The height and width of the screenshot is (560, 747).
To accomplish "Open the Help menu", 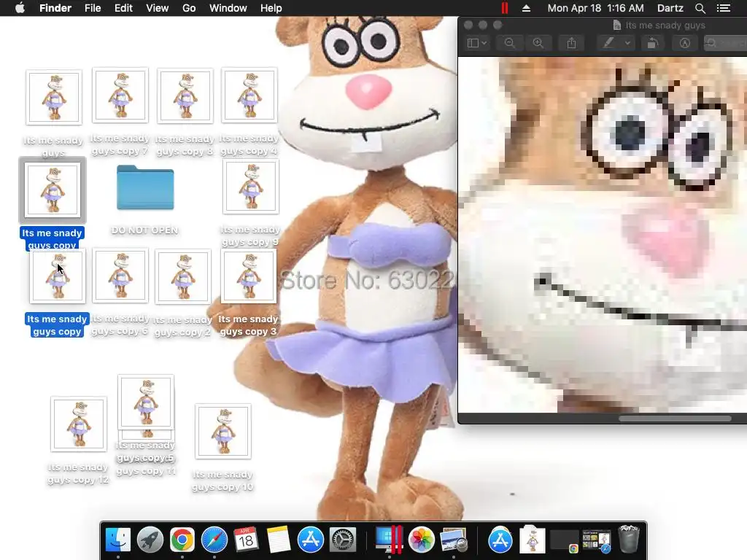I will click(271, 8).
